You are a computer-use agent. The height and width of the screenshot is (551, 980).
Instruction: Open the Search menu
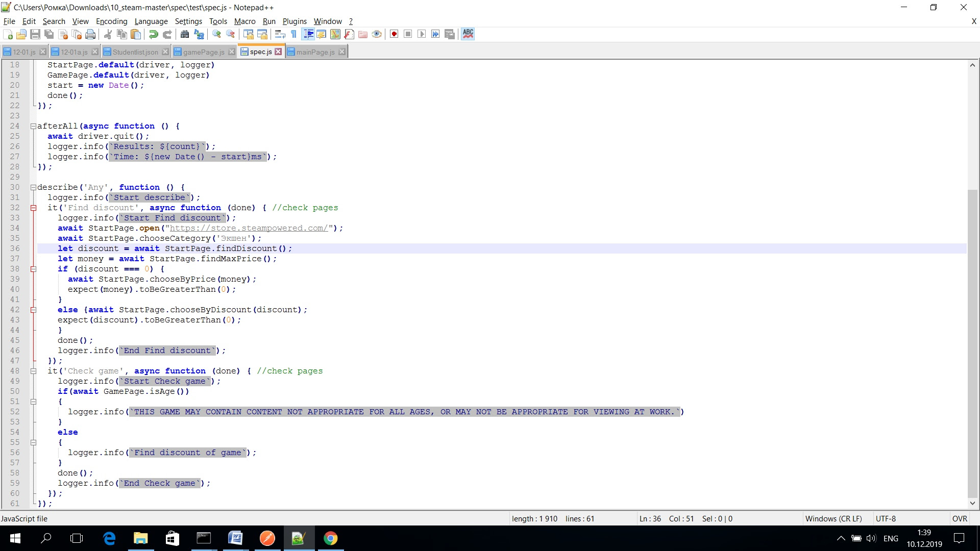tap(54, 21)
